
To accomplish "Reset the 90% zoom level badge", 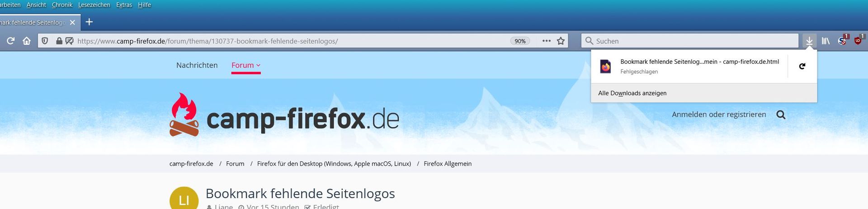I will click(x=520, y=41).
